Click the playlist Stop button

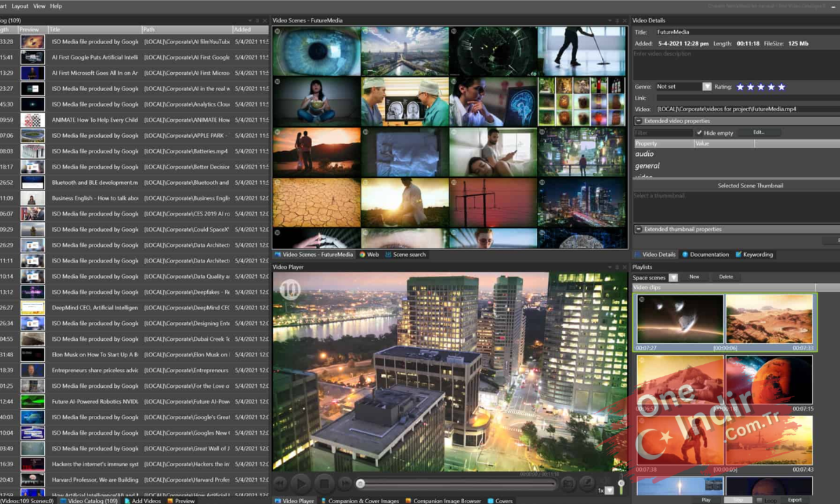point(737,500)
